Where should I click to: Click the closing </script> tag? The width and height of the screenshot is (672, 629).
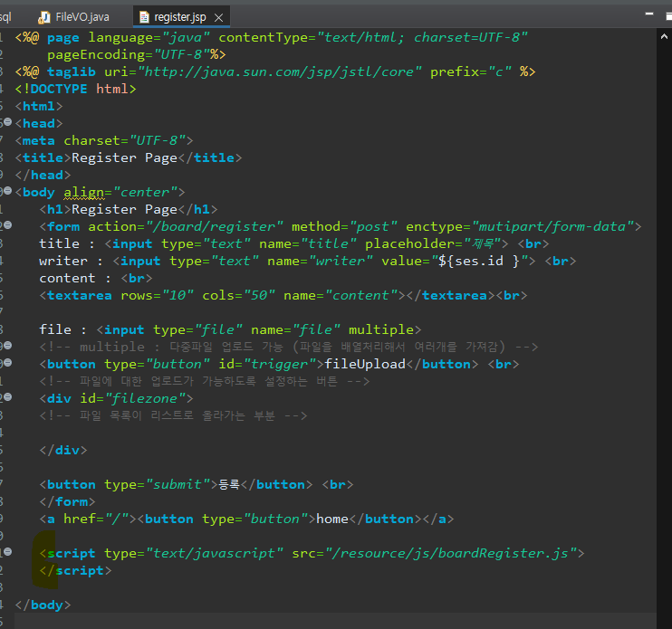(x=75, y=571)
